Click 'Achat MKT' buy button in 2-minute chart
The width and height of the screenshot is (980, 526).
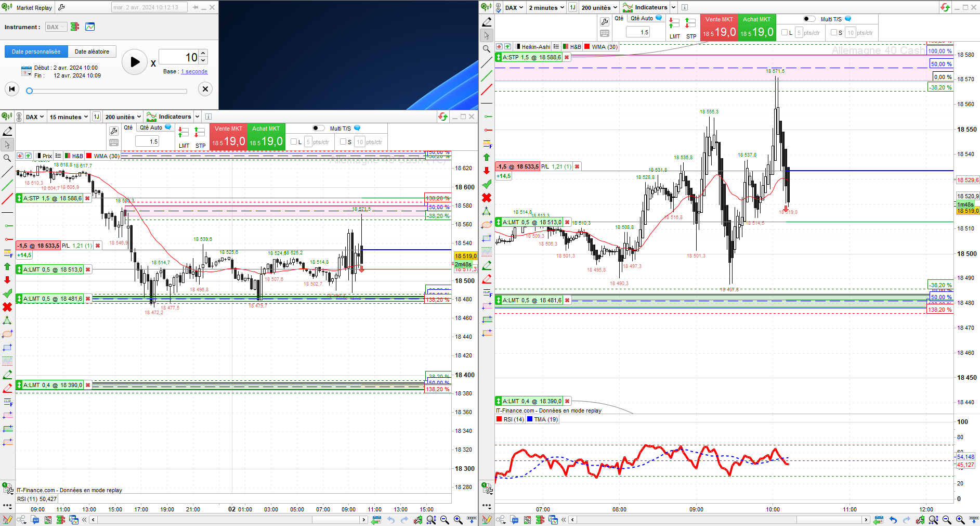click(757, 28)
